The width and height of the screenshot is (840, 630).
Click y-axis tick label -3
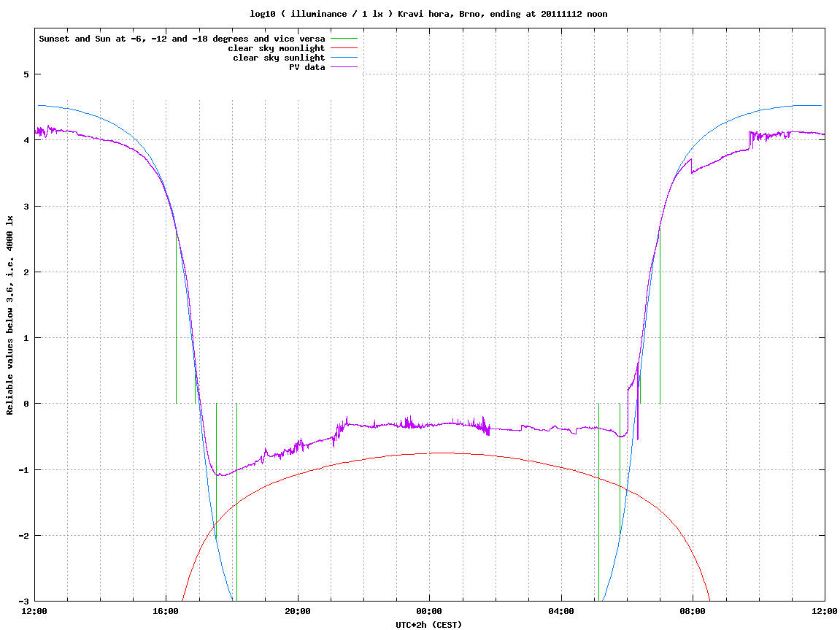click(23, 602)
